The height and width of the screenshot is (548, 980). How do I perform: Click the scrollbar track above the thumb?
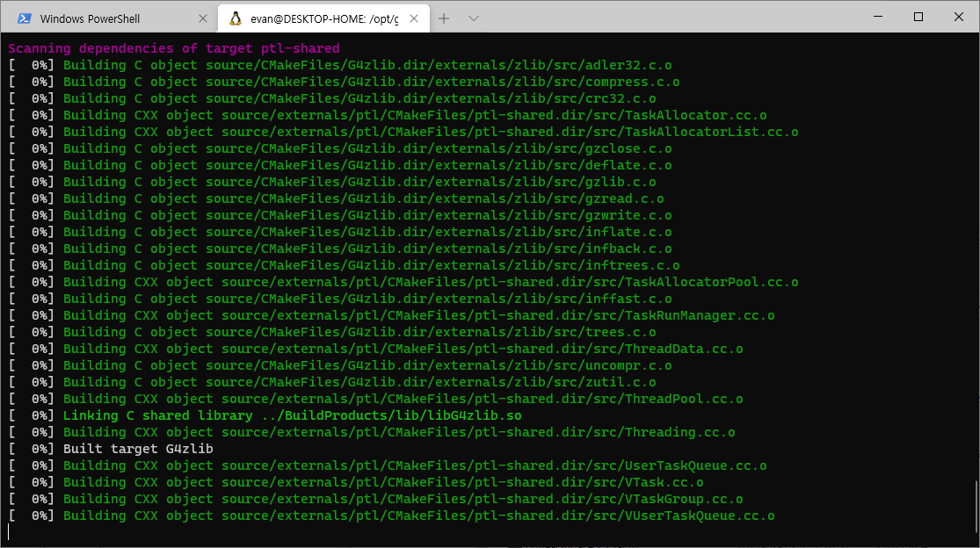click(975, 263)
